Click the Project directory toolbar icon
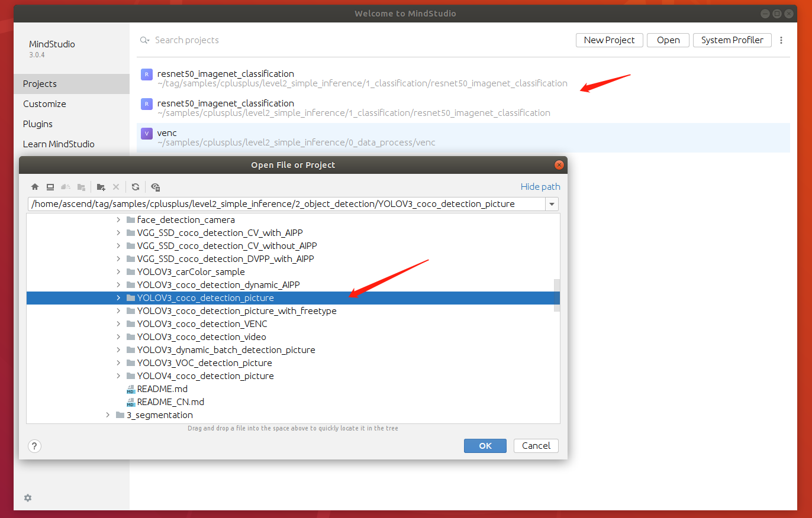This screenshot has height=518, width=812. coord(66,187)
